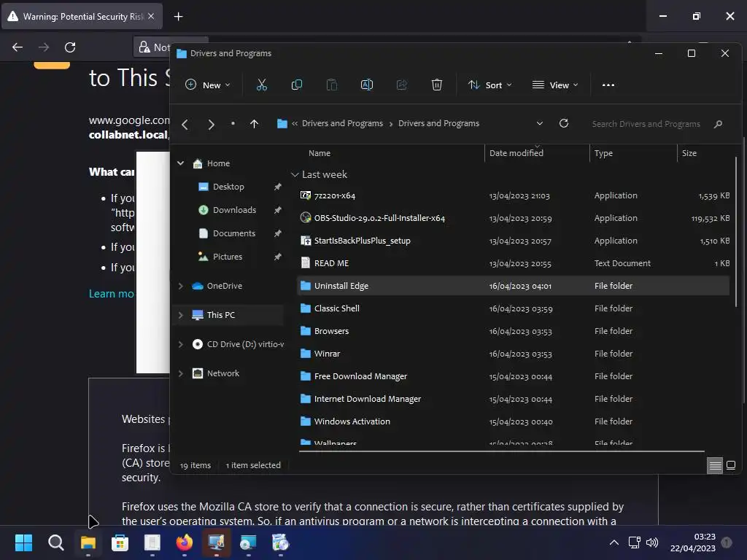Open the Windows Start button
Image resolution: width=747 pixels, height=560 pixels.
(23, 542)
